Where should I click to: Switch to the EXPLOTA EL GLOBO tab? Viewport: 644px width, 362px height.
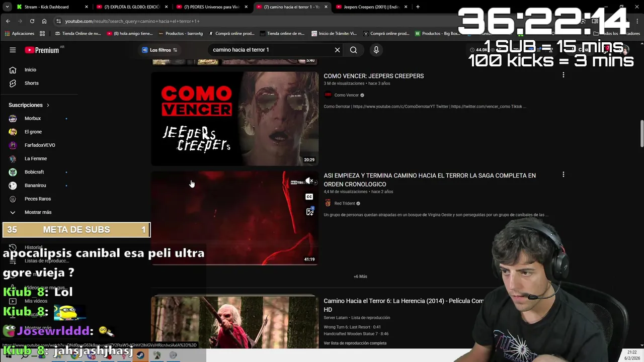(x=132, y=7)
